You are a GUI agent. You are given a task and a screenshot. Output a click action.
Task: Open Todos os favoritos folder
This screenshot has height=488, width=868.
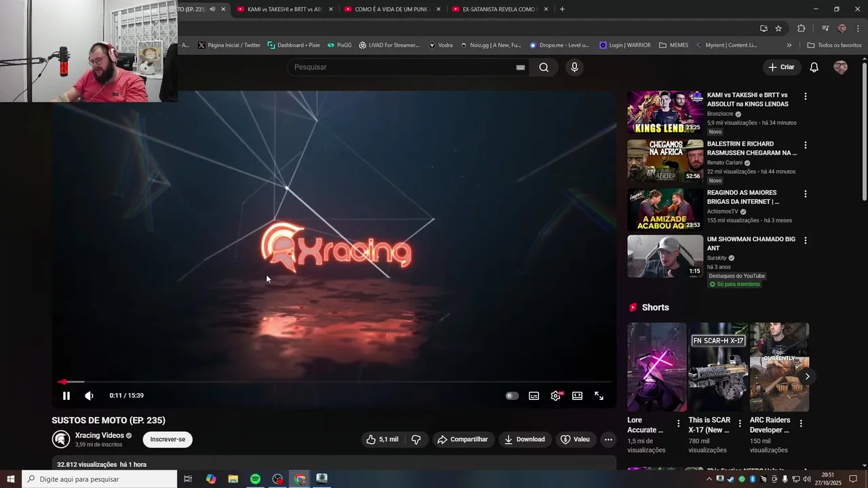[x=834, y=45]
